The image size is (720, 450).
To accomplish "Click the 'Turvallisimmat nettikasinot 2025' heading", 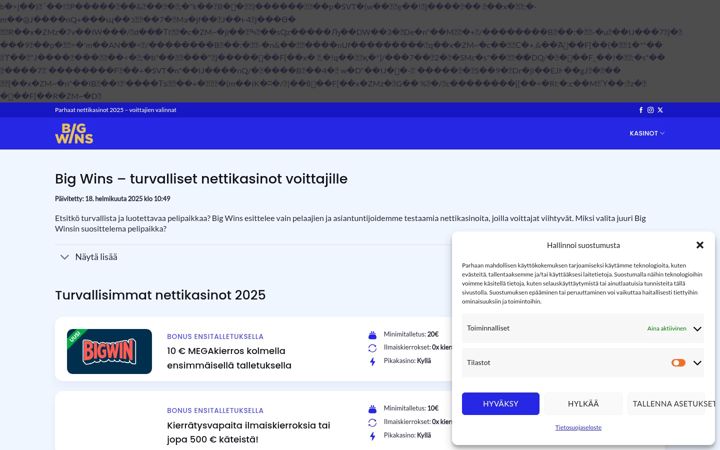I will 160,295.
